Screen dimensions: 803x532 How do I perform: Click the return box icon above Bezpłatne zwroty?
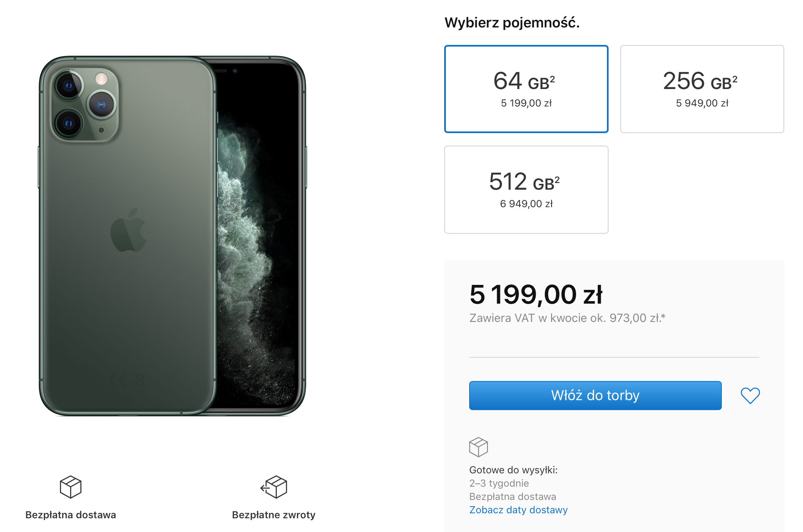(x=274, y=487)
